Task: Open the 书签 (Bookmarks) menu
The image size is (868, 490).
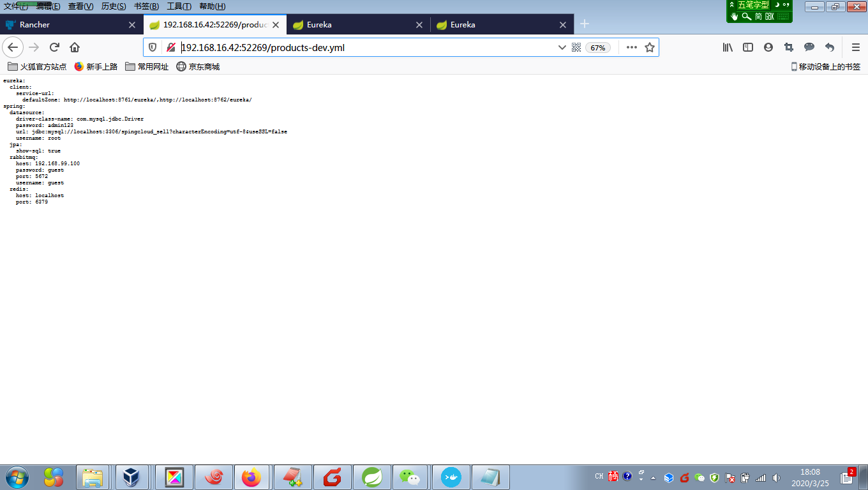Action: [x=146, y=6]
